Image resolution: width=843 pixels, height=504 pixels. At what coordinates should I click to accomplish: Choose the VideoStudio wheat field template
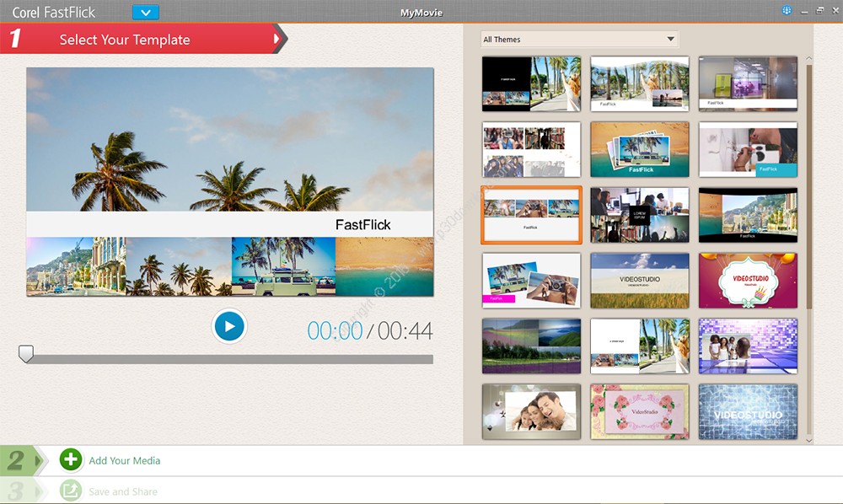pos(640,281)
